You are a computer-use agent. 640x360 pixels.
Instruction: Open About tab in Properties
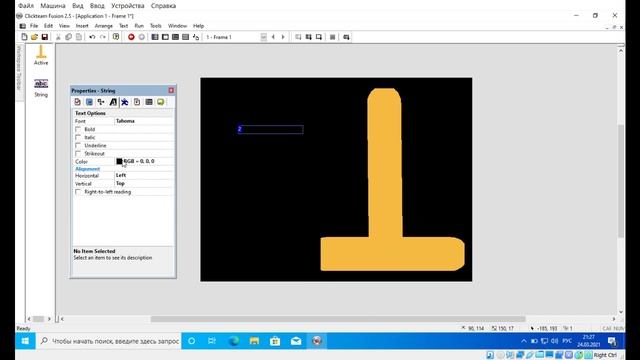coord(161,102)
